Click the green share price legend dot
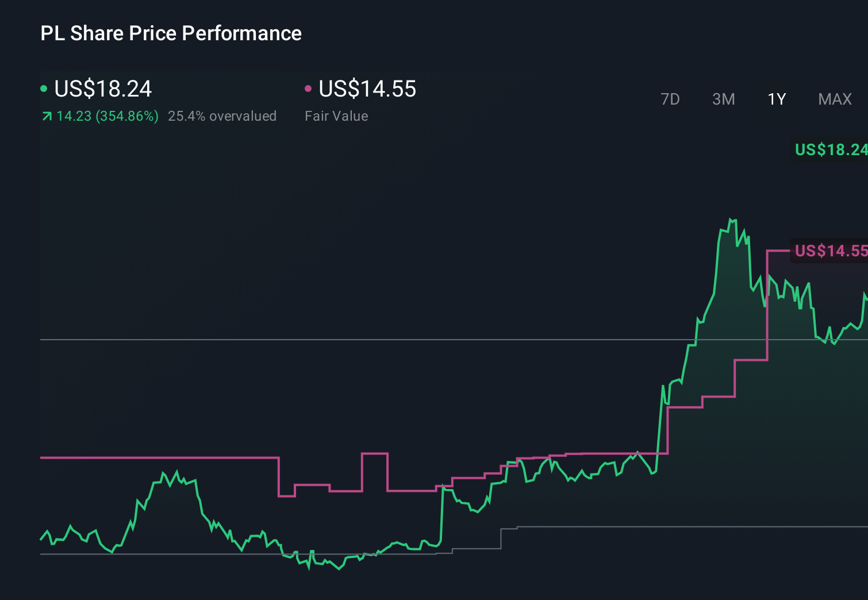 coord(44,88)
